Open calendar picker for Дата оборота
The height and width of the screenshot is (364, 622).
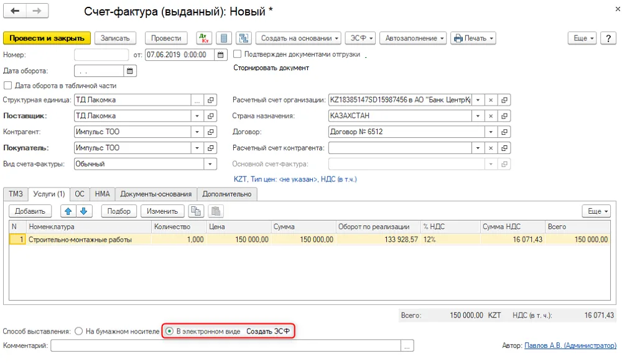[130, 71]
